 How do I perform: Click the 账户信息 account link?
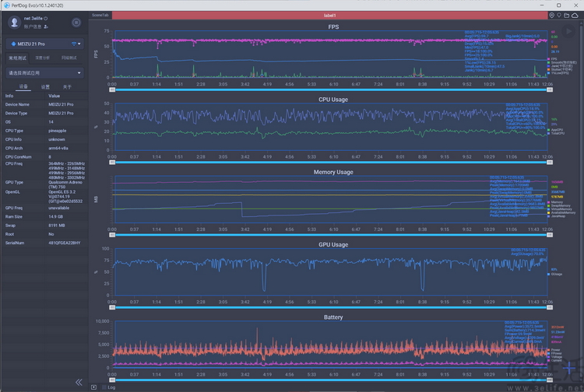coord(33,26)
